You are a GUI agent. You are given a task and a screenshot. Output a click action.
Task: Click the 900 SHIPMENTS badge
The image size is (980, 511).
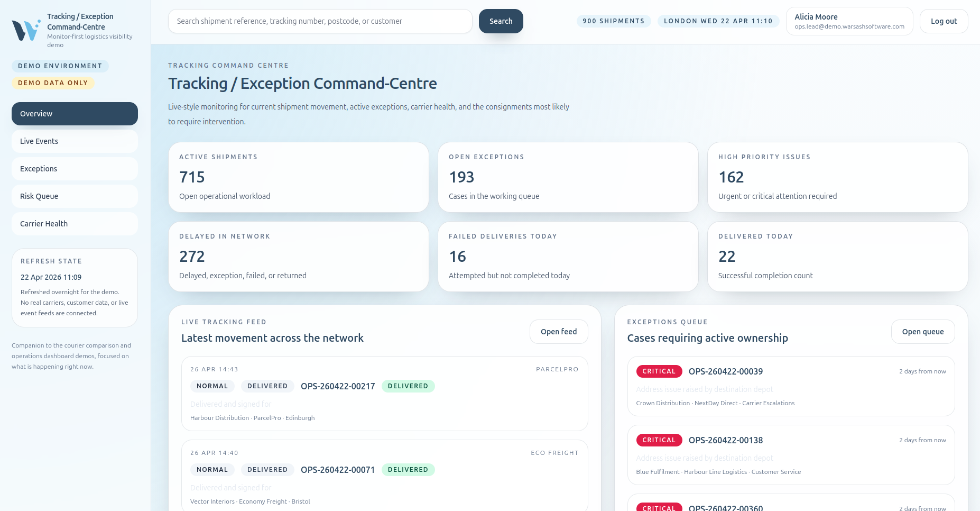[614, 21]
